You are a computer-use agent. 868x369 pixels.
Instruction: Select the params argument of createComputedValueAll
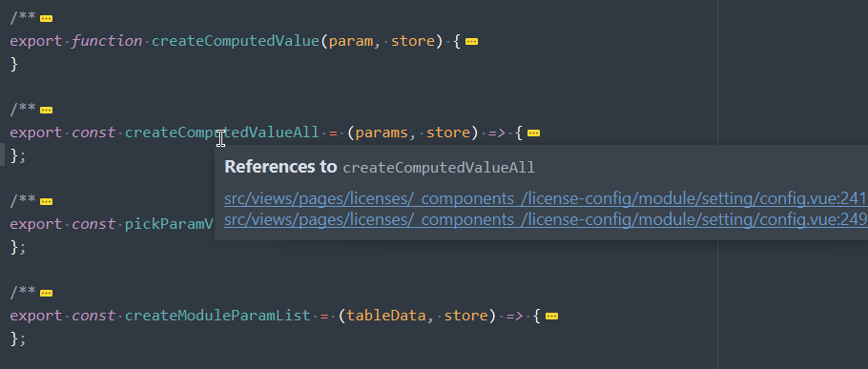[382, 133]
